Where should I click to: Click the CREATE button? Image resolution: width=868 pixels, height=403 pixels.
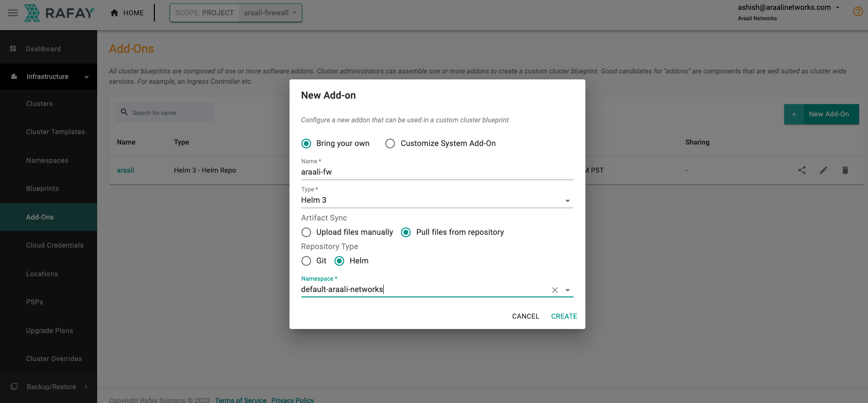[x=564, y=316]
